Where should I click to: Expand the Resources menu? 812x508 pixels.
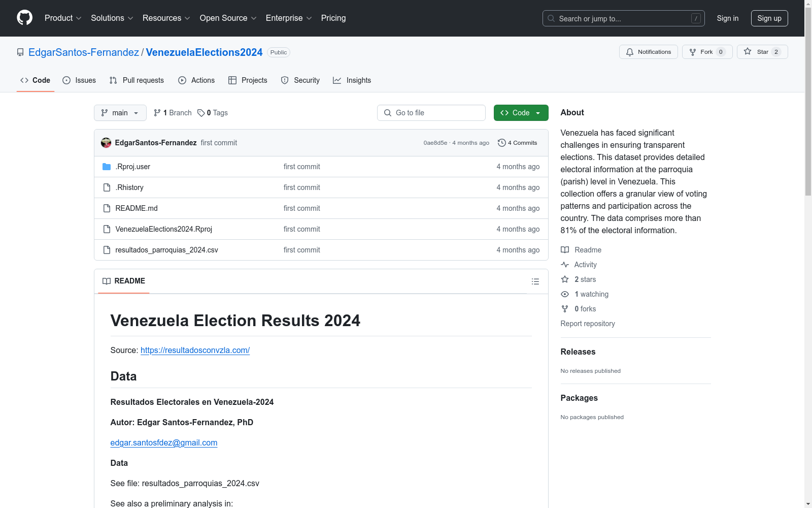(166, 18)
